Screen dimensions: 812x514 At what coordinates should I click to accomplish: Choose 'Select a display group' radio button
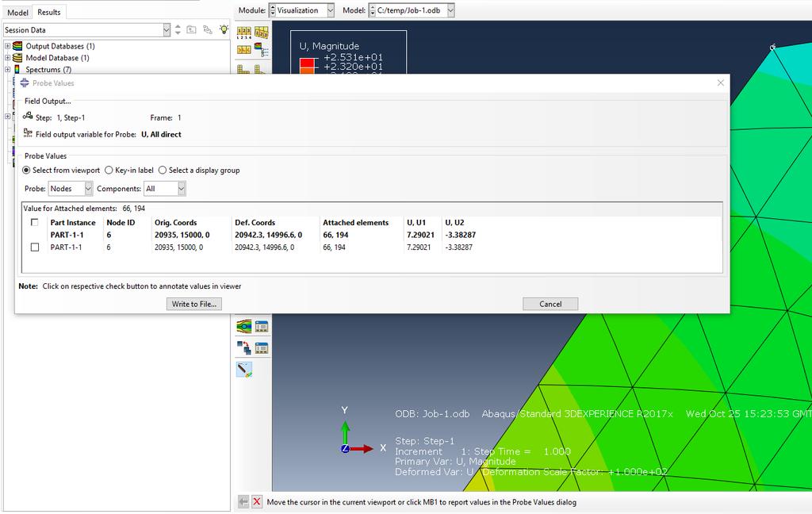[x=163, y=170]
